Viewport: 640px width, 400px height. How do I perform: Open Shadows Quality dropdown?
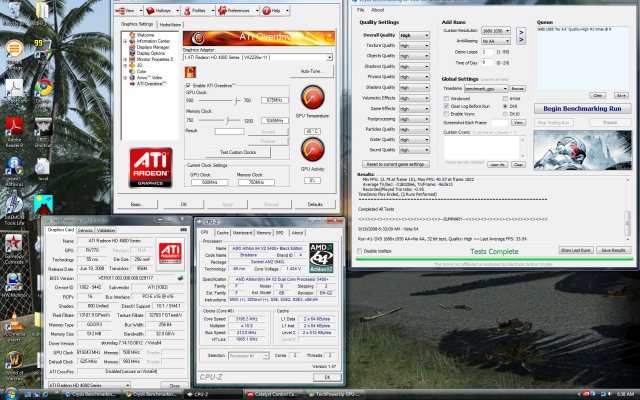(414, 67)
